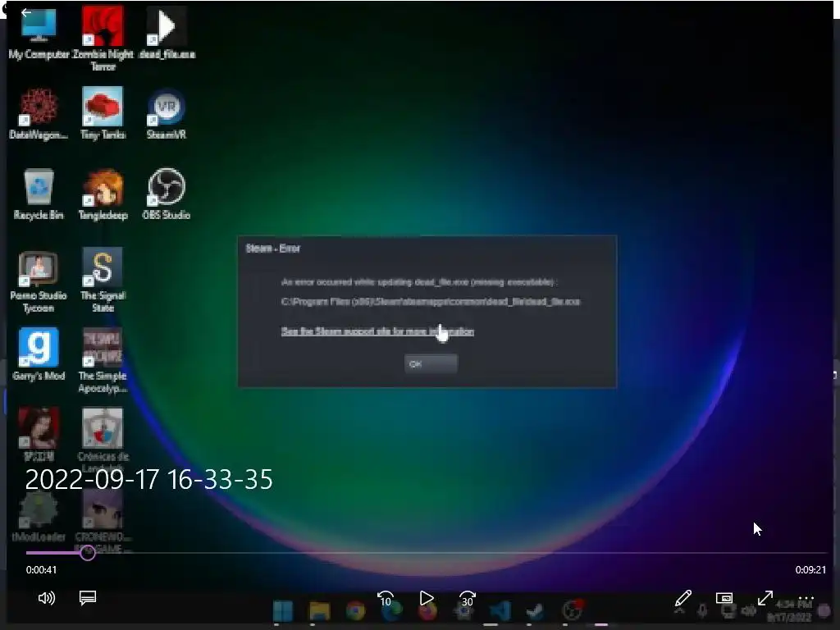Open the three-dots more options menu
The image size is (840, 630).
pyautogui.click(x=806, y=598)
